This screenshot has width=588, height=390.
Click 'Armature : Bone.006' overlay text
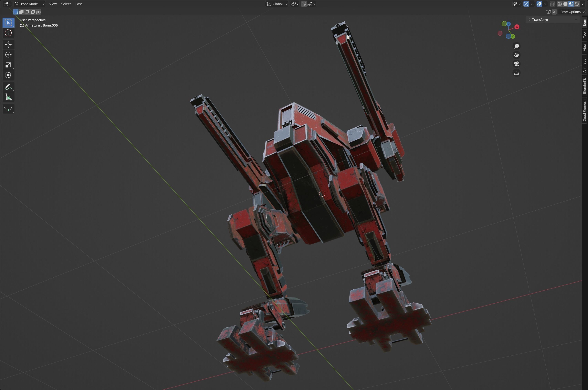(x=41, y=25)
